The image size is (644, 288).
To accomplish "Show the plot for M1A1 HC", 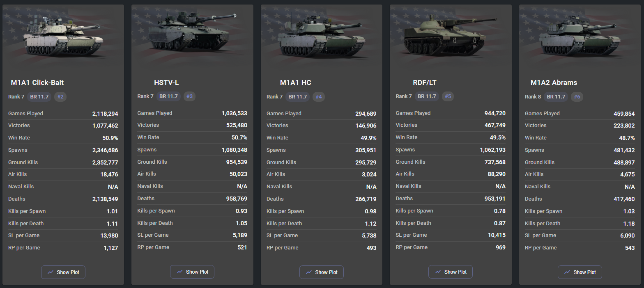I will pos(322,272).
